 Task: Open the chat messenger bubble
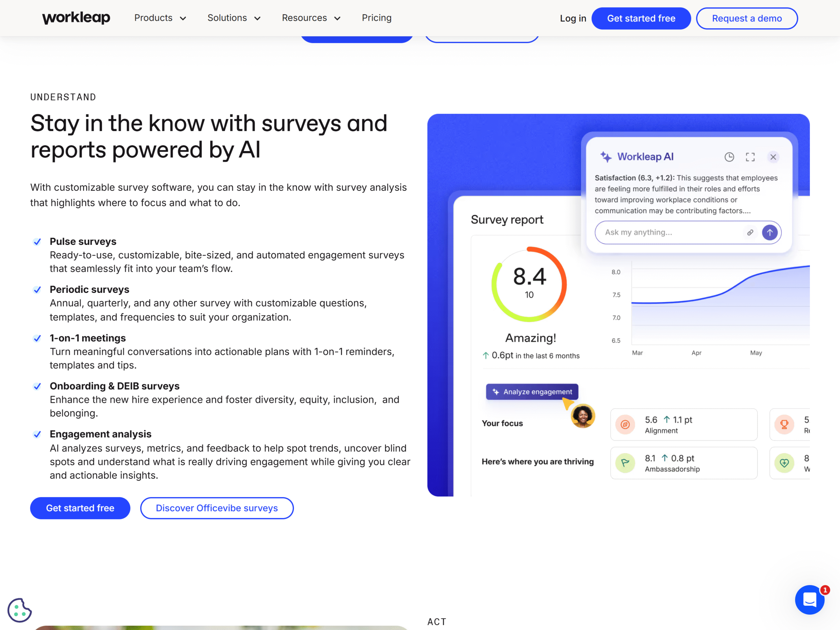tap(809, 599)
